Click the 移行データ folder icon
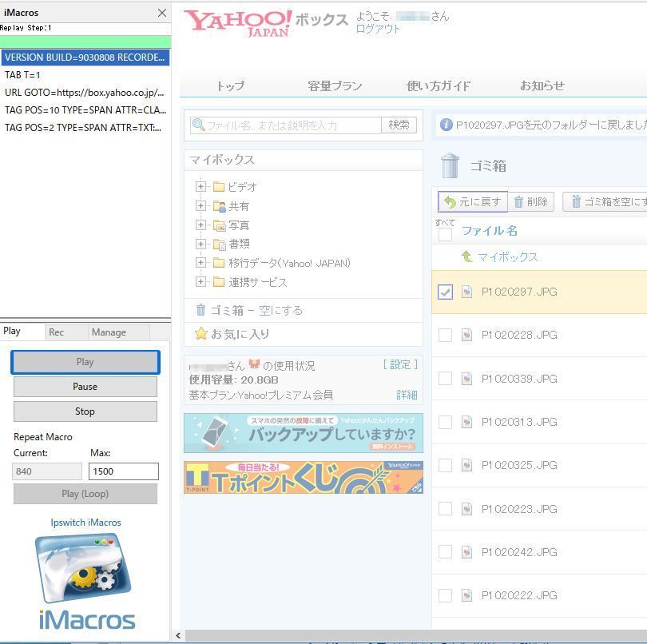Viewport: 647px width, 644px height. click(x=219, y=263)
